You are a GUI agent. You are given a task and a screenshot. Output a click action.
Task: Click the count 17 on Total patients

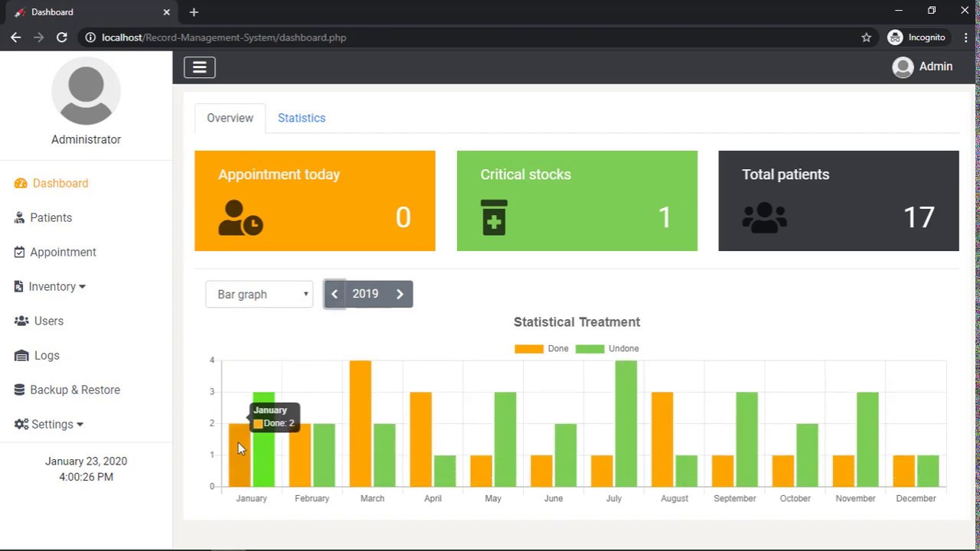[x=919, y=218]
